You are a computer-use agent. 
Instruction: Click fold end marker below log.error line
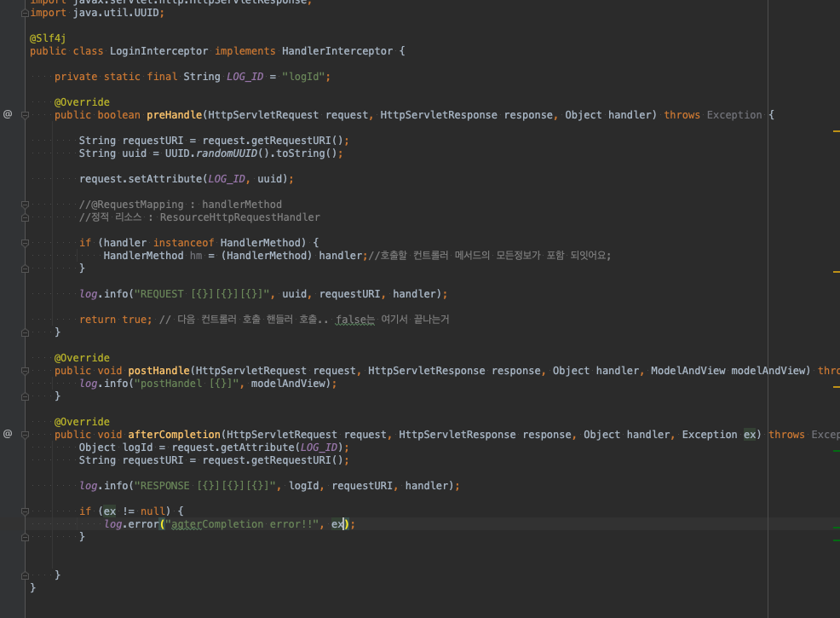coord(25,537)
